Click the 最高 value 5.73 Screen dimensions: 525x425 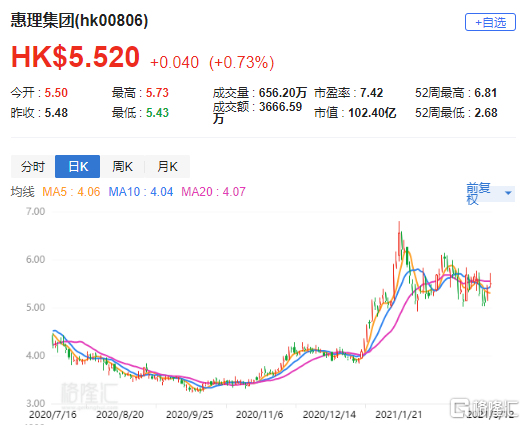click(157, 93)
